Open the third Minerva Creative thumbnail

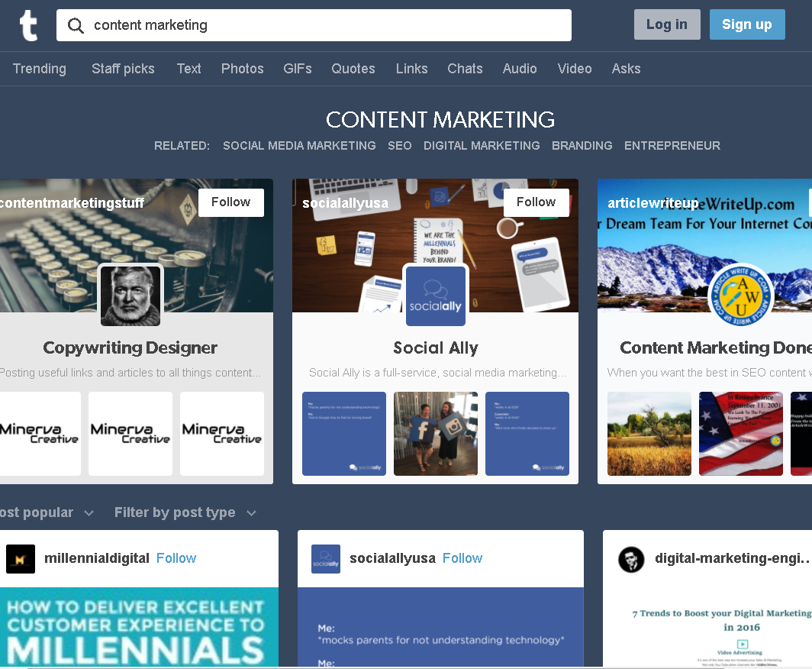click(x=222, y=434)
